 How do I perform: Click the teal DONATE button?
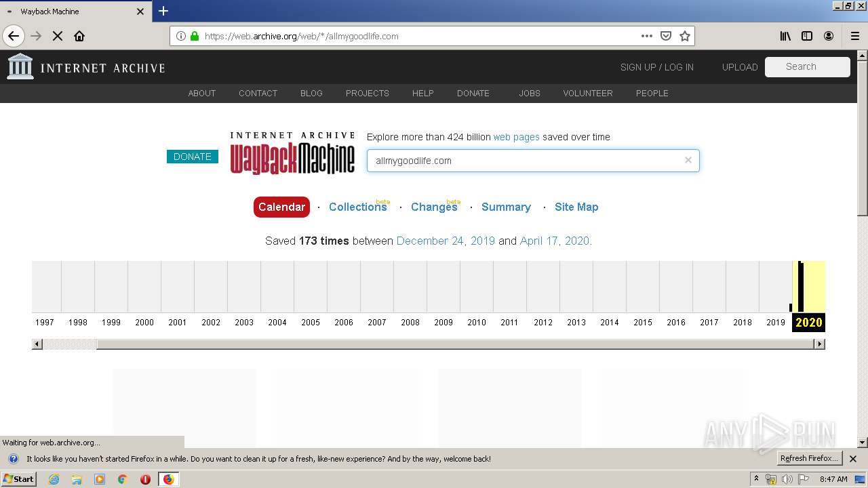[x=193, y=157]
